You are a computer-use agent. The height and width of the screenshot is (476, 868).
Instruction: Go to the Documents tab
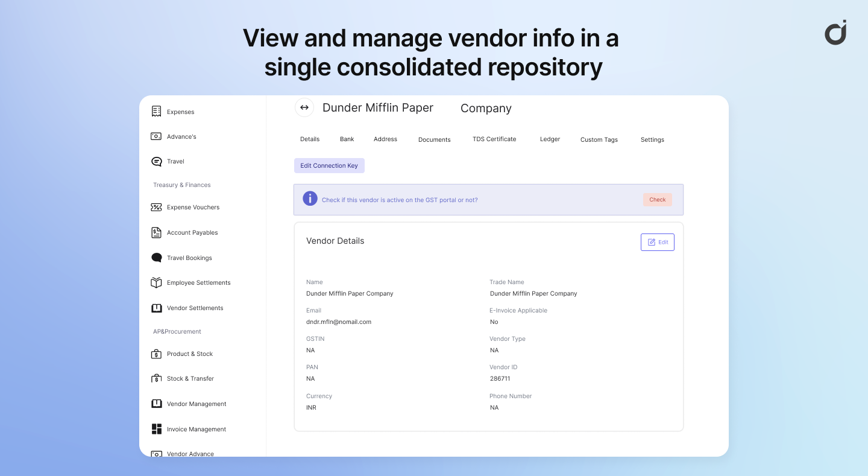[x=435, y=139]
